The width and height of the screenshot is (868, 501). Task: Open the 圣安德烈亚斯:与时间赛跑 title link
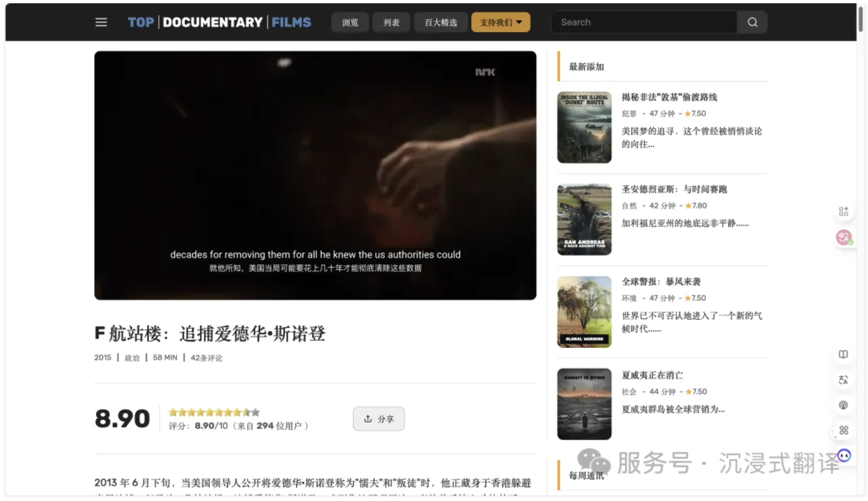(x=675, y=189)
